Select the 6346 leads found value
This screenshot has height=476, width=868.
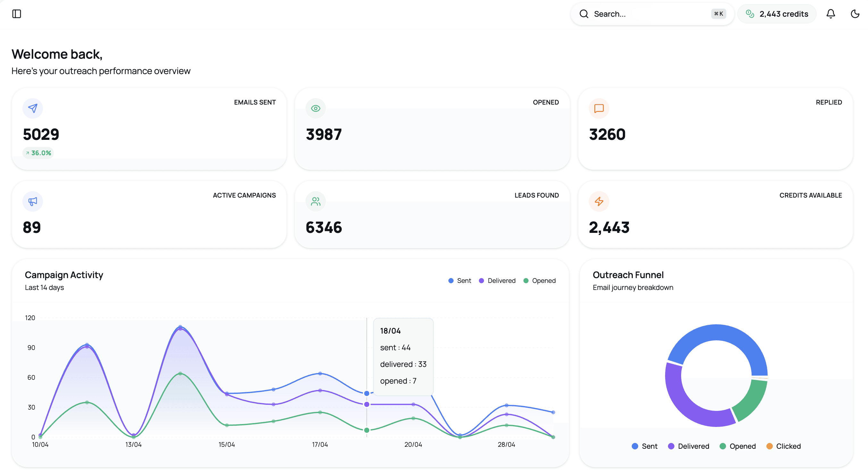point(324,227)
